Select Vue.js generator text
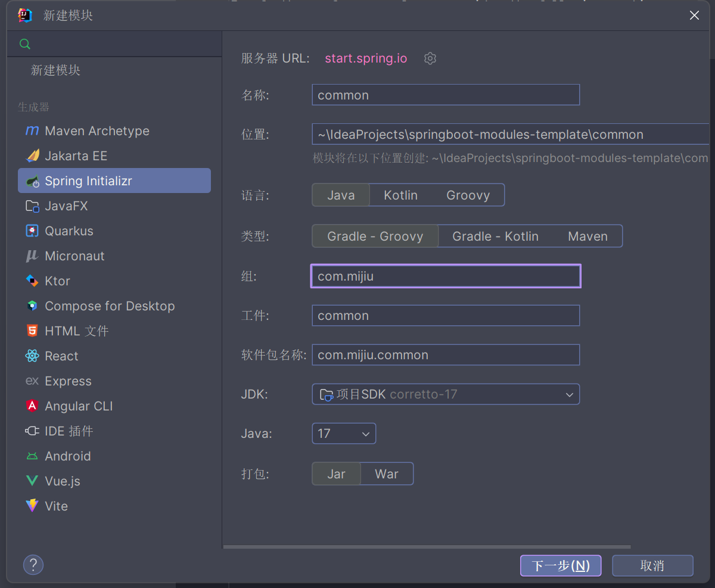Screen dimensions: 715x588 [x=63, y=481]
